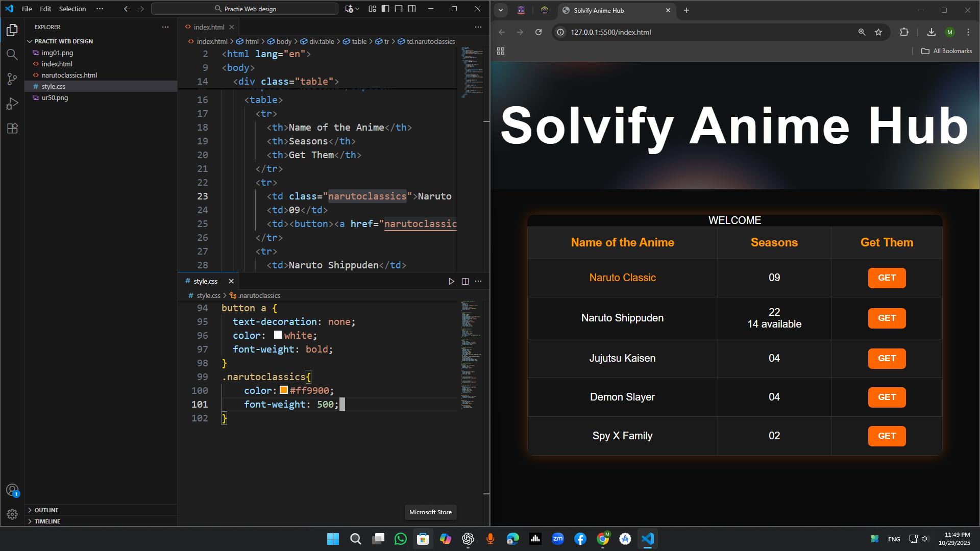
Task: Open Run and Debug view
Action: click(12, 104)
